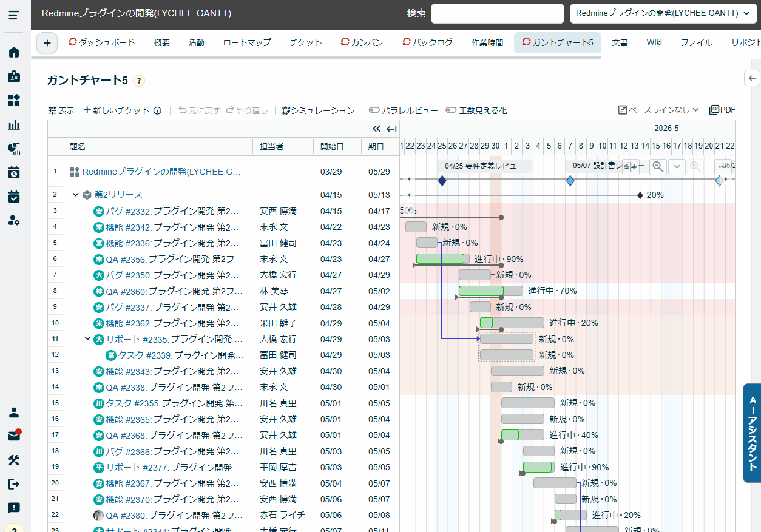
Task: Click the 90% progress bar of QA #2356
Action: click(x=440, y=259)
